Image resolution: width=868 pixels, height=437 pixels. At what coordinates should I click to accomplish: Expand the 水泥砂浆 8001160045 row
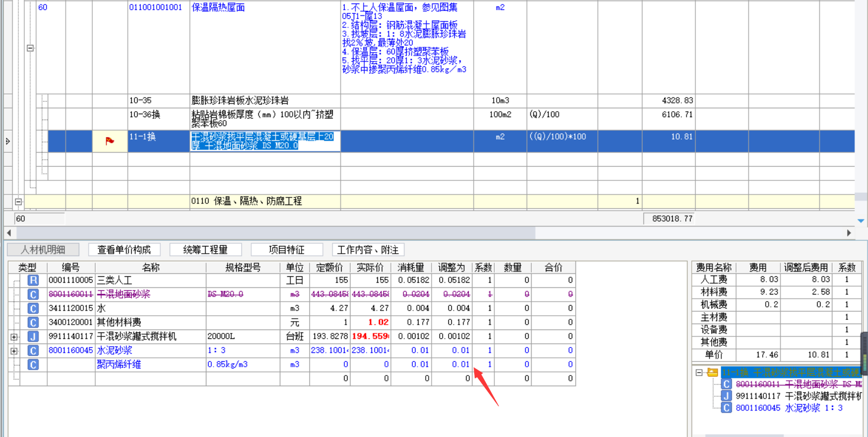[14, 351]
